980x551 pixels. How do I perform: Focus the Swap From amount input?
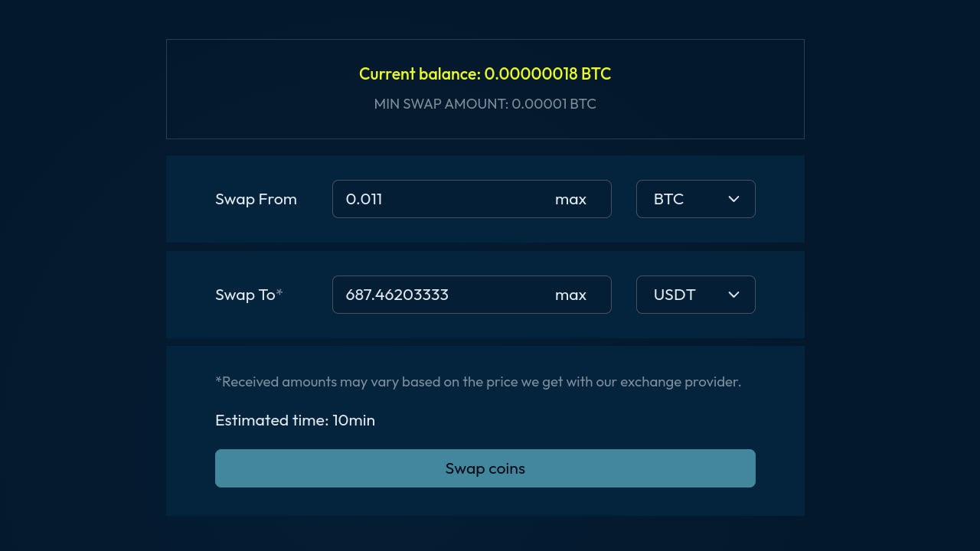[472, 199]
